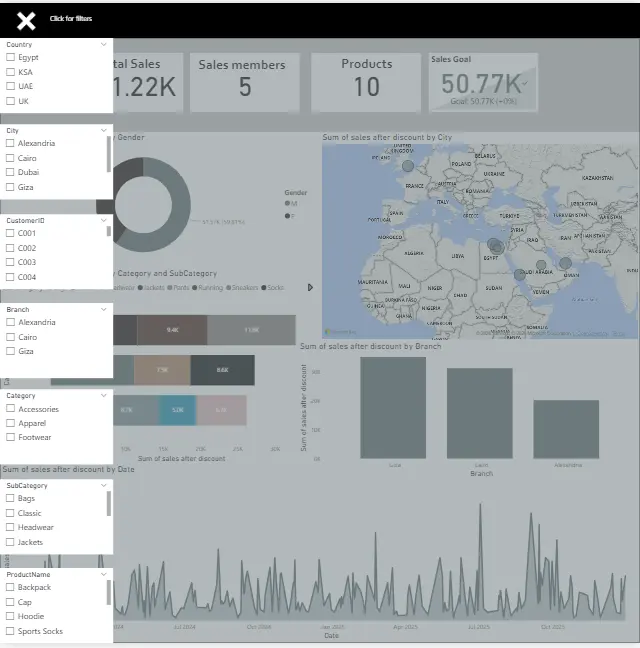Click the UK bubble on the map
The image size is (640, 648).
point(408,166)
